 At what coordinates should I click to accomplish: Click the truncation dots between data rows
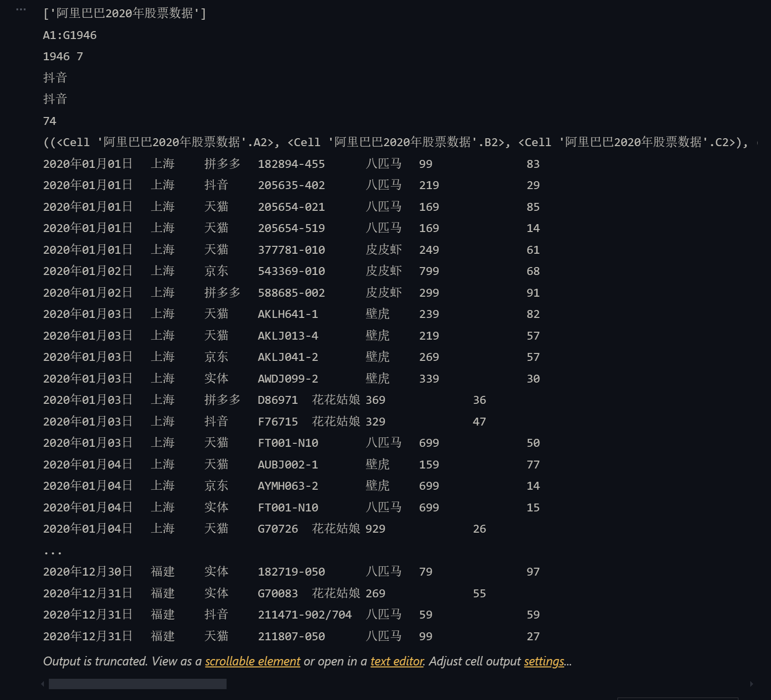52,550
